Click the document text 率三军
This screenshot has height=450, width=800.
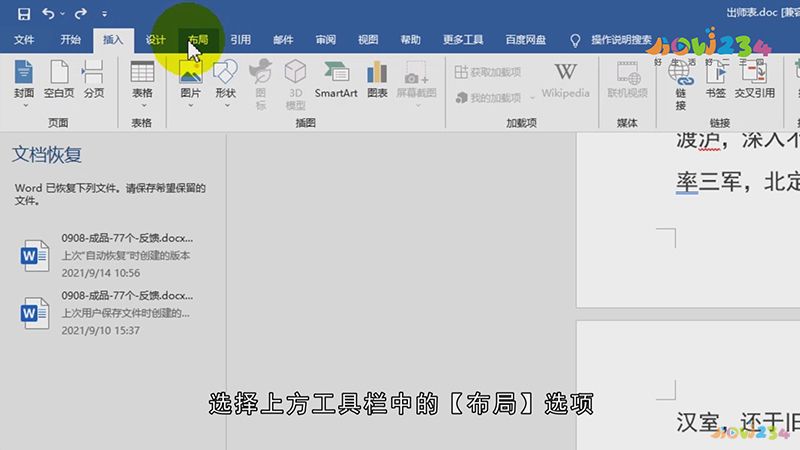709,182
